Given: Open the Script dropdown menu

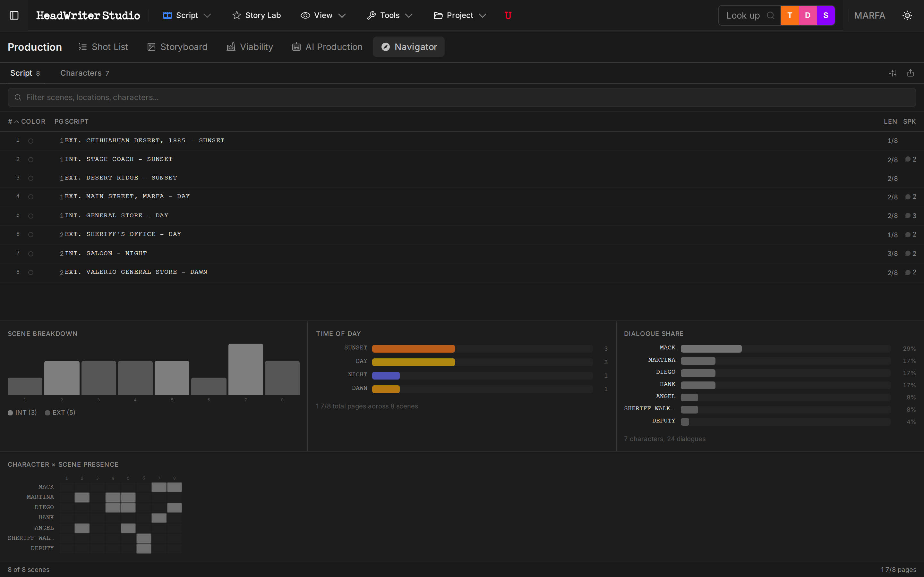Looking at the screenshot, I should coord(187,15).
